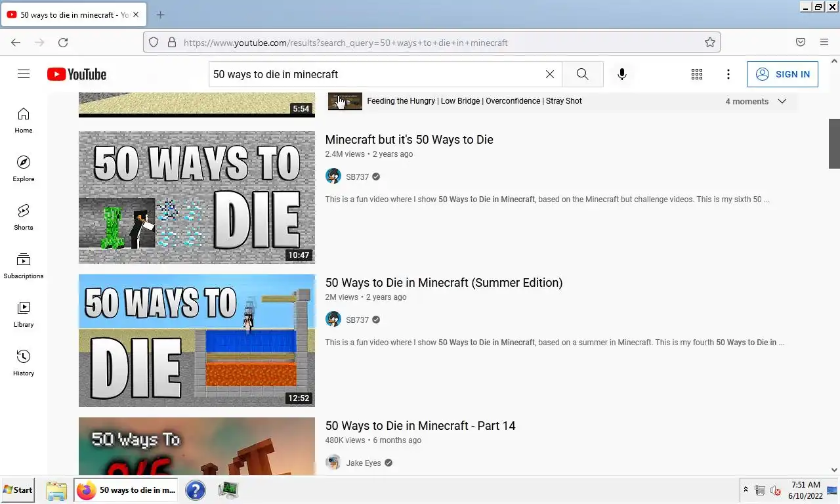Open 'Minecraft but it's 50 Ways to Die' title
Image resolution: width=840 pixels, height=504 pixels.
(x=409, y=140)
